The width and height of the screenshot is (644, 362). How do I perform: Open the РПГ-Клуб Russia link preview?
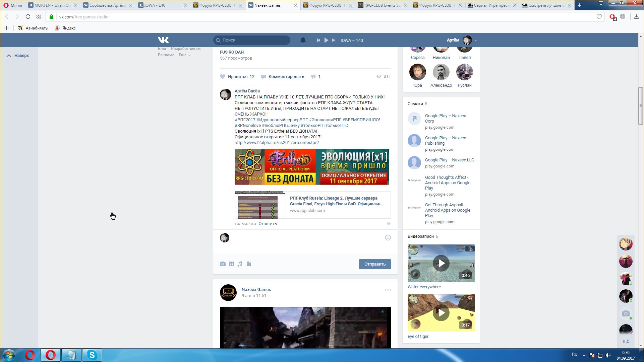pyautogui.click(x=312, y=205)
